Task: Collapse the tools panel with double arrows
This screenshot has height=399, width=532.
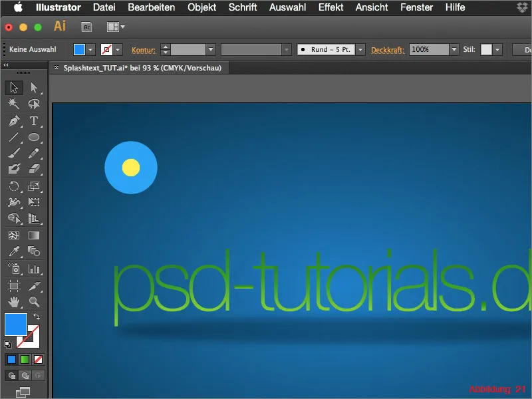Action: 6,65
